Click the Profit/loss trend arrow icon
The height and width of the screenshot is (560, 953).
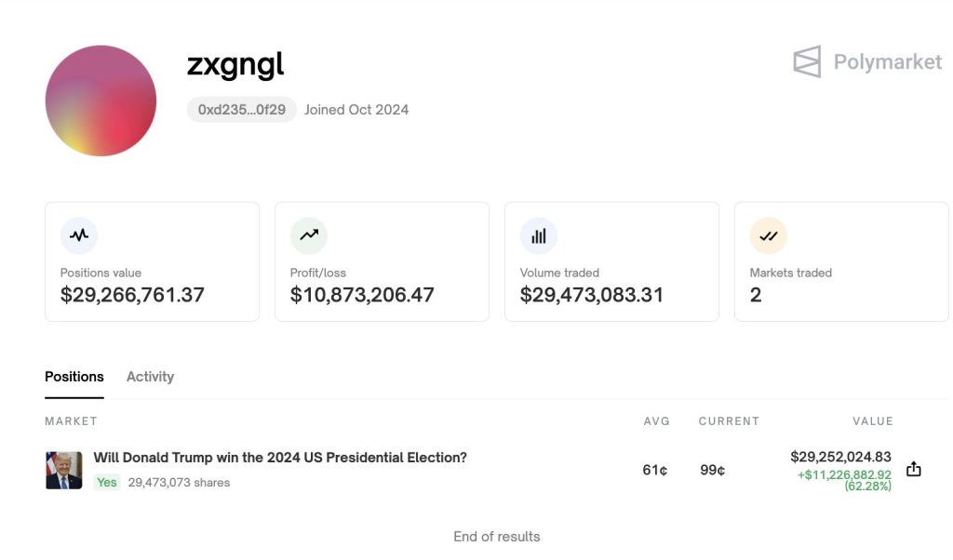tap(308, 234)
